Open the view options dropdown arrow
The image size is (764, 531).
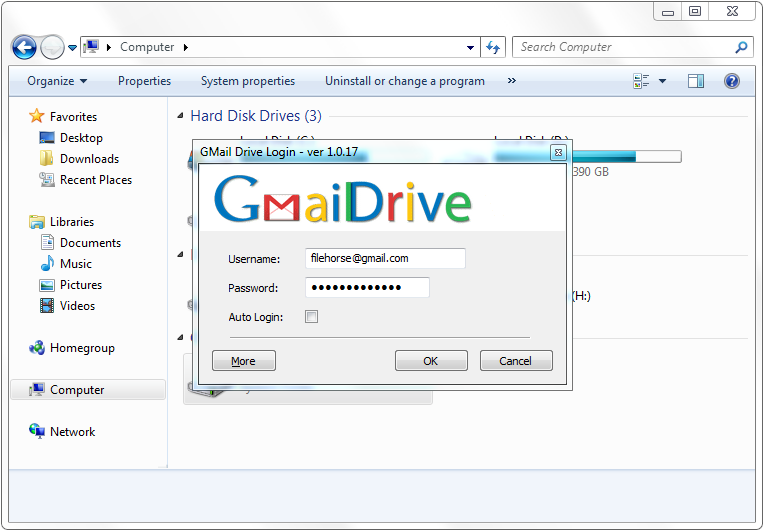click(x=662, y=81)
